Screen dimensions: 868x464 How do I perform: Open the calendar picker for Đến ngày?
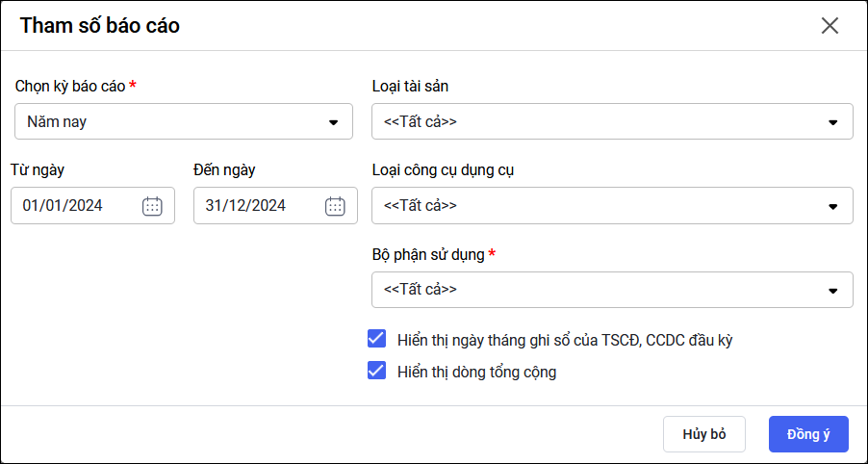335,205
